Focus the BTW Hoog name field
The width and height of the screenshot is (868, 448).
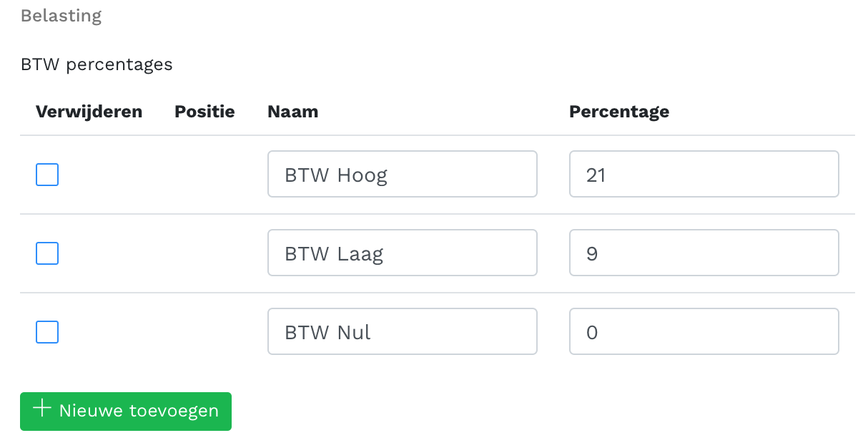click(x=402, y=174)
